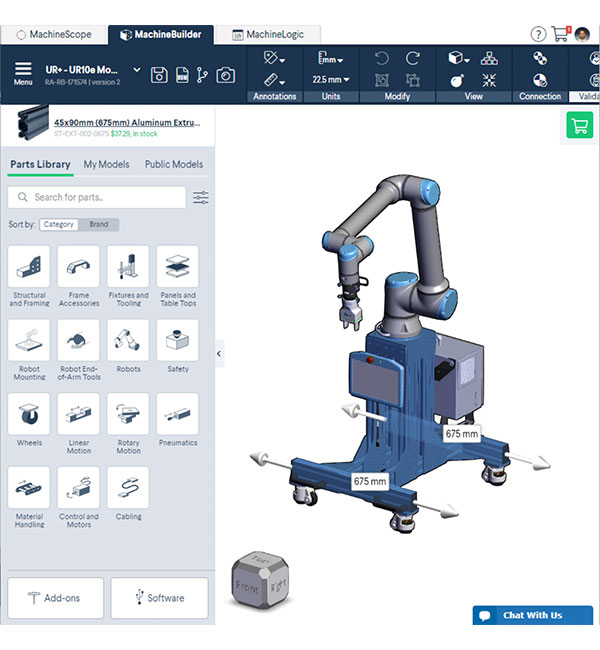Viewport: 600px width, 650px height.
Task: Select the My Models tab
Action: coord(106,165)
